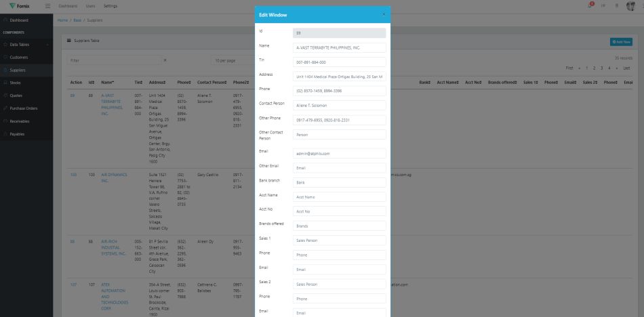Image resolution: width=644 pixels, height=317 pixels.
Task: Clear the filter with the X icon
Action: pos(165,60)
